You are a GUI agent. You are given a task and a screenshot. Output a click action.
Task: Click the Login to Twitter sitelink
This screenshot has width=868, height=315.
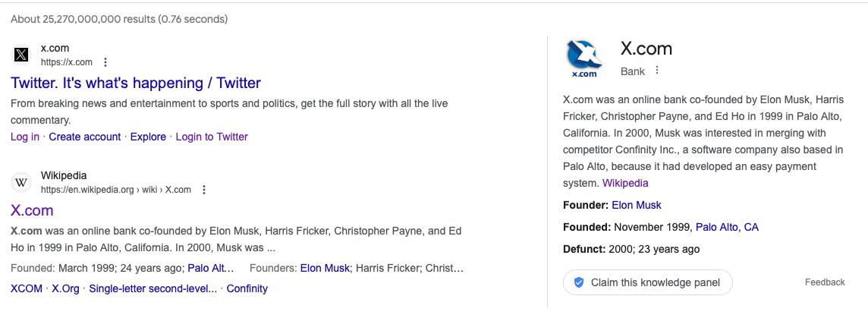point(212,137)
